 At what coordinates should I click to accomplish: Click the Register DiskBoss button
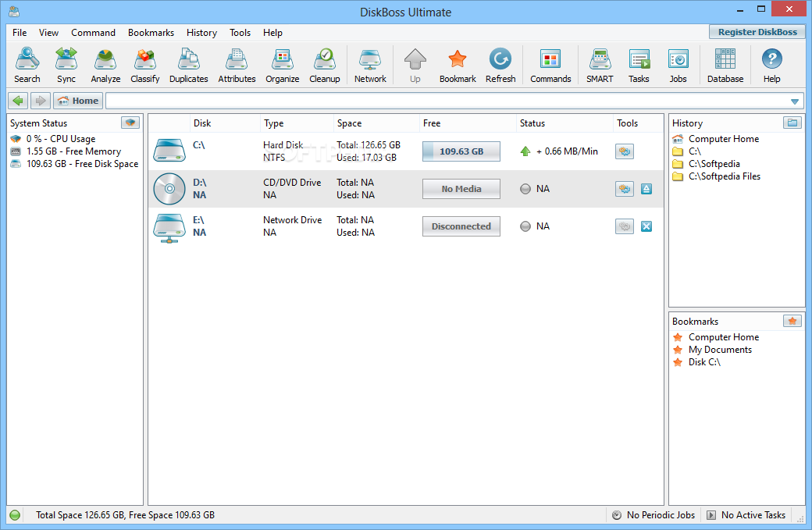(x=757, y=32)
